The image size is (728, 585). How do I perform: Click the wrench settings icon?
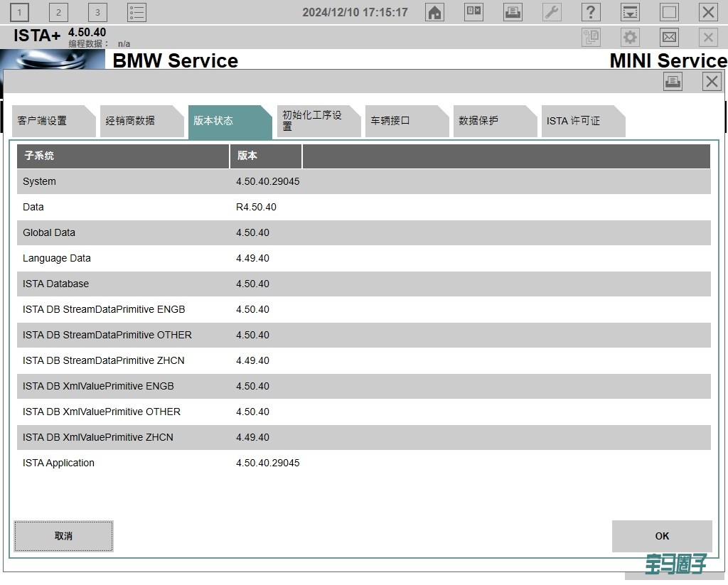pyautogui.click(x=552, y=12)
